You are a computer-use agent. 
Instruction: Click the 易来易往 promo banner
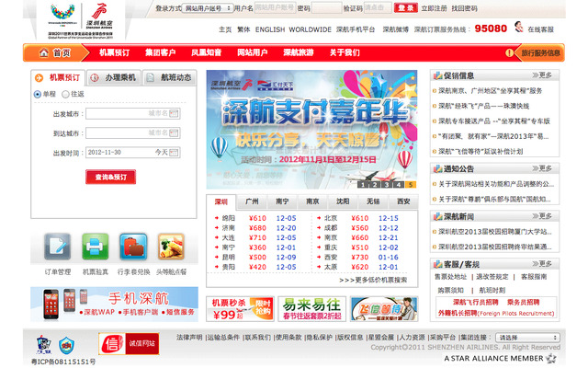[311, 309]
